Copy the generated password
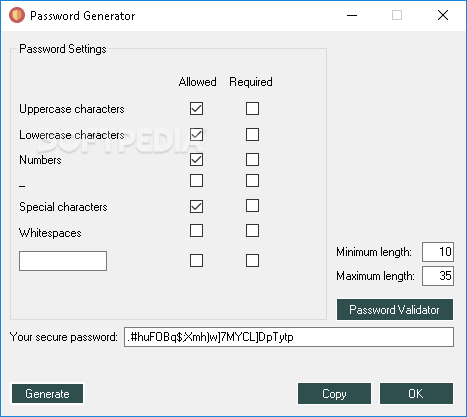This screenshot has height=417, width=467. (334, 394)
